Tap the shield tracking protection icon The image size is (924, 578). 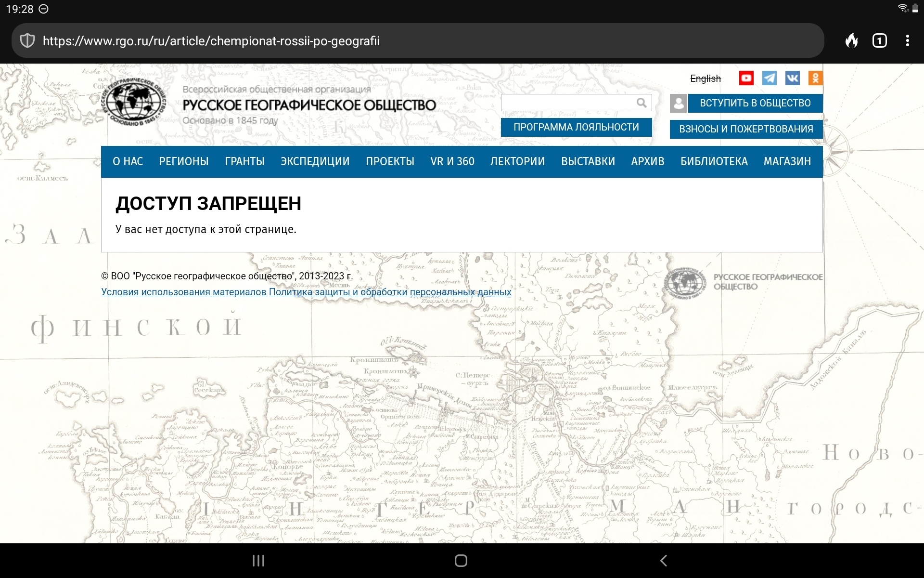27,41
